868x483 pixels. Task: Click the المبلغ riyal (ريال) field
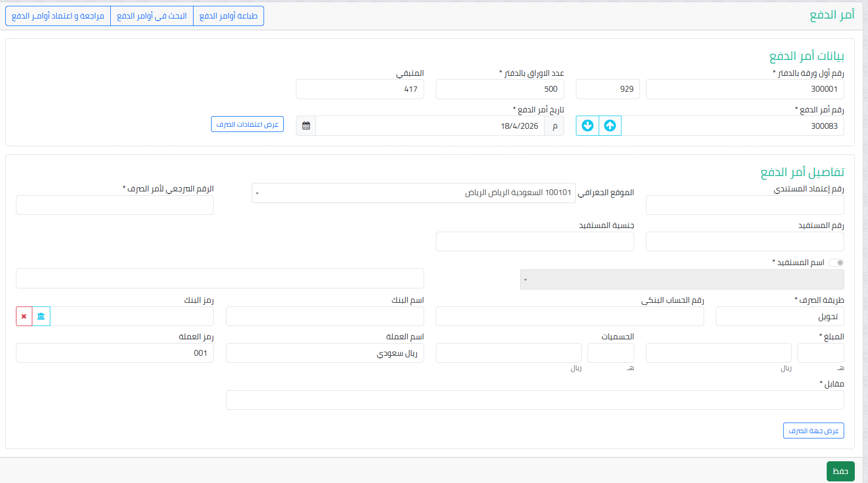718,353
